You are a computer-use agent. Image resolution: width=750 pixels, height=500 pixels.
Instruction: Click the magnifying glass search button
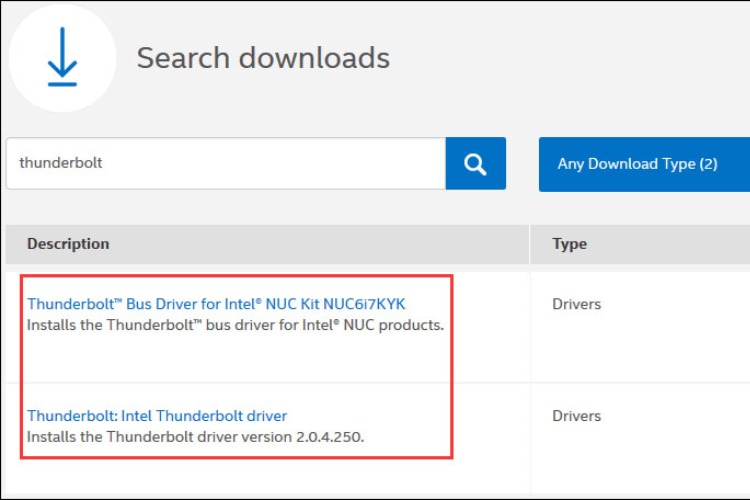476,163
